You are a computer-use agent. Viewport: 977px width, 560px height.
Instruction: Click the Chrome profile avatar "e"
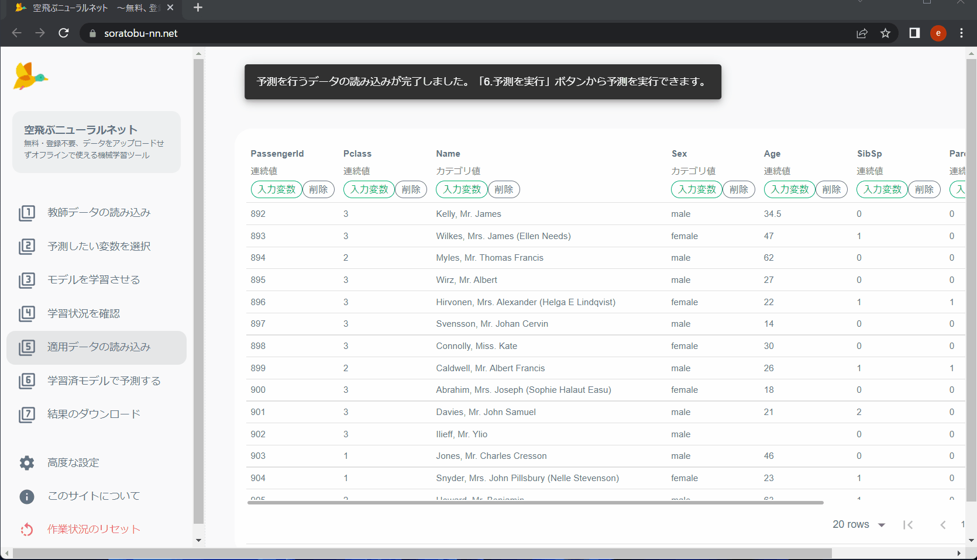pos(938,33)
